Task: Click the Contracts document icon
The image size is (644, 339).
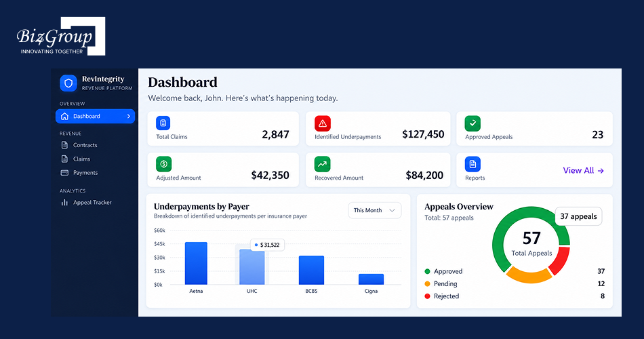Action: coord(64,145)
